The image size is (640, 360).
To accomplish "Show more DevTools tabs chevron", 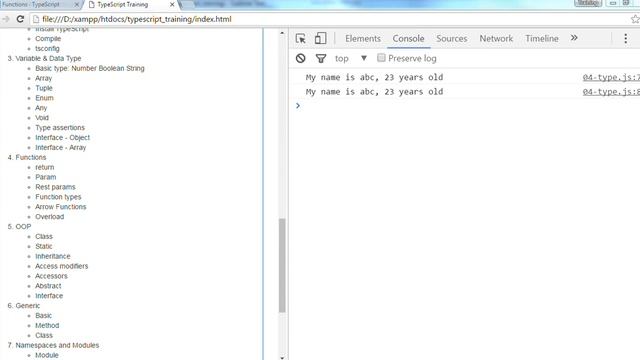I will [574, 38].
